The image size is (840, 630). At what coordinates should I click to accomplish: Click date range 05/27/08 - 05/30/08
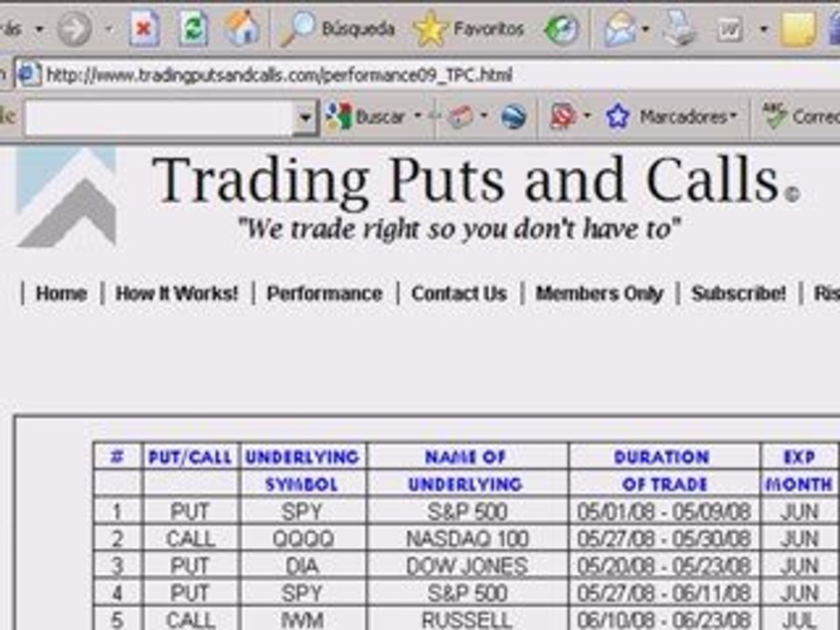click(x=664, y=538)
